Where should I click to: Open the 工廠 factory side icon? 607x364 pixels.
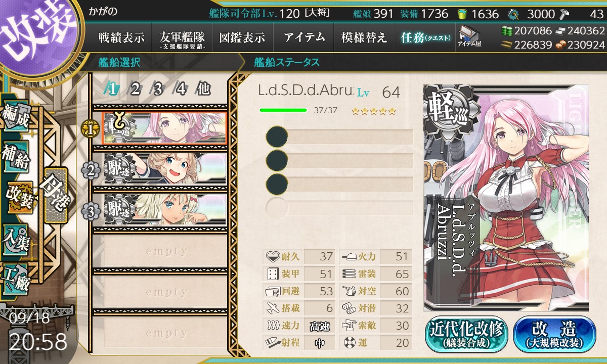(x=16, y=276)
